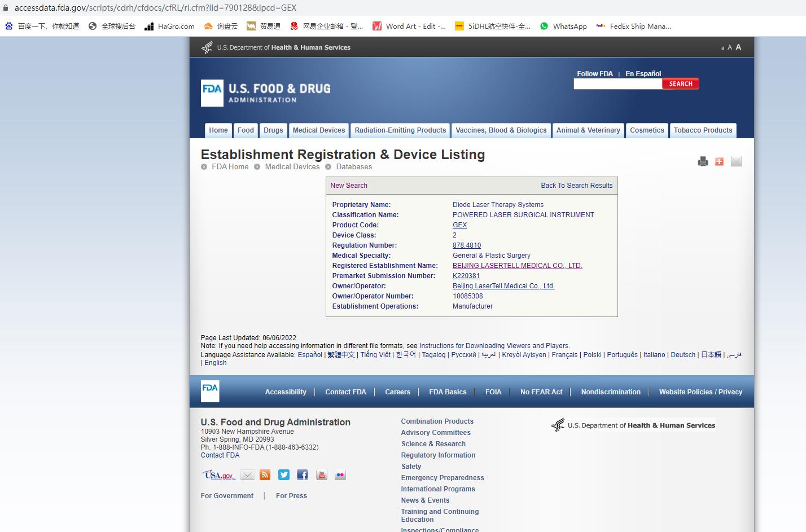Click the En Español link

[x=643, y=74]
